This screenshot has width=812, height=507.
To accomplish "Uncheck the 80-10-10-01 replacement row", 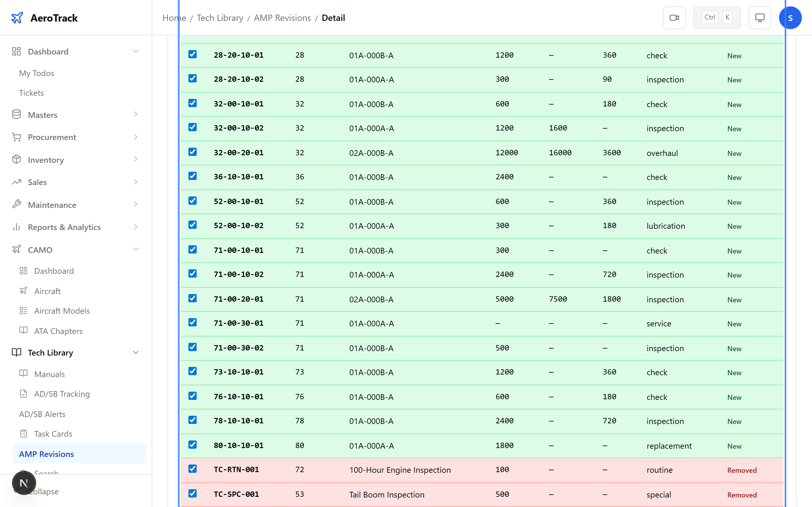I will coord(192,445).
